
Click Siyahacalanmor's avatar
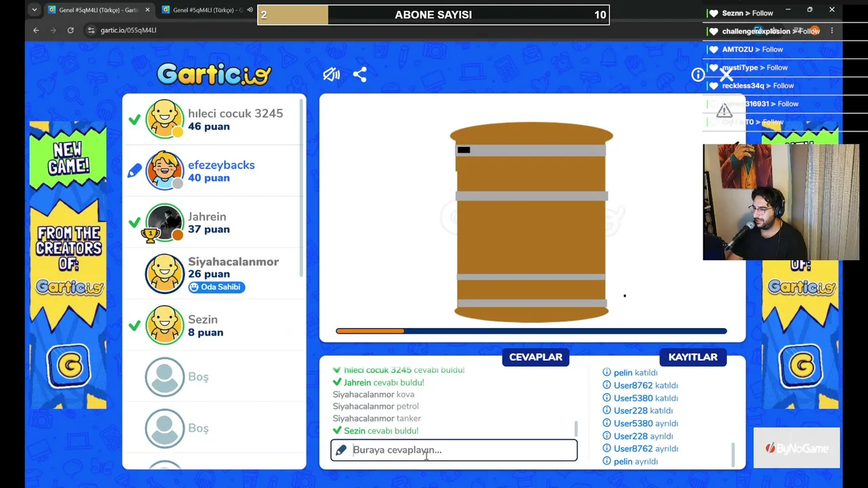click(x=165, y=274)
